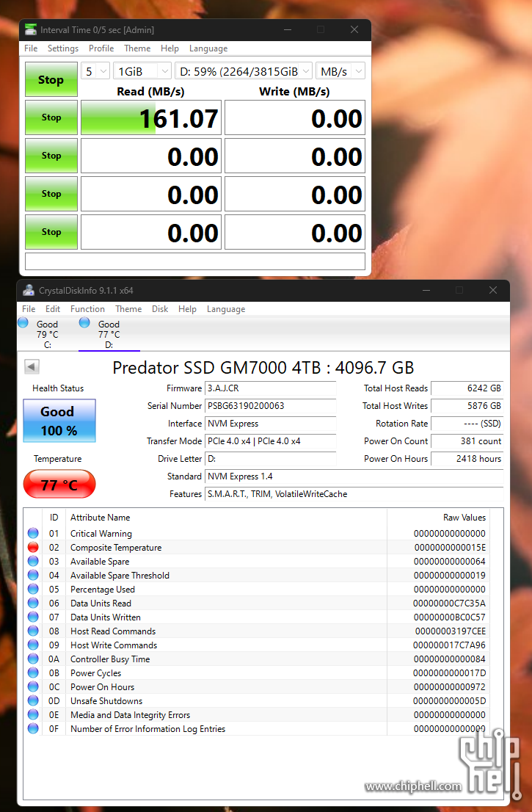Open Theme menu in CrystalDiskMark window
Viewport: 532px width, 812px height.
coord(137,48)
